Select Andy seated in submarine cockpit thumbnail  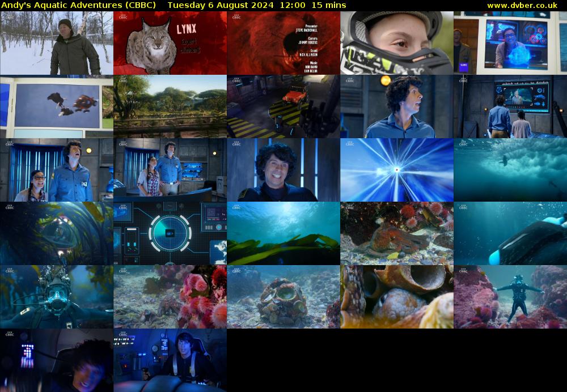coord(170,360)
